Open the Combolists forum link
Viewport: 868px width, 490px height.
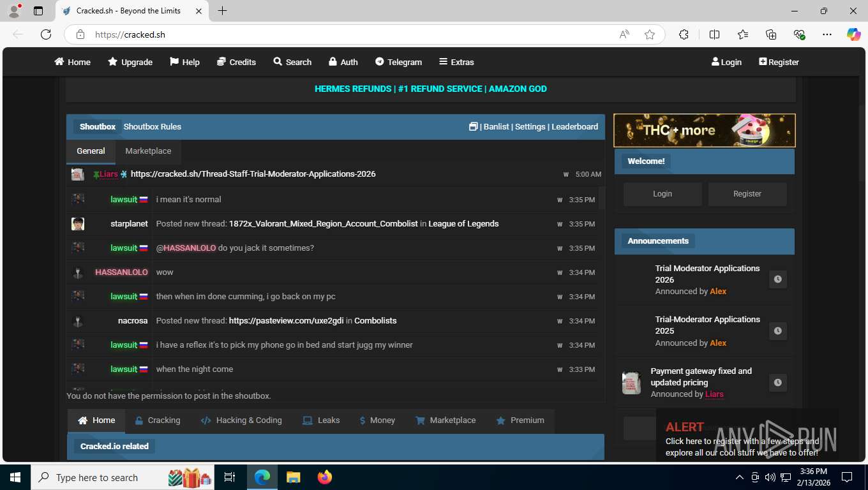tap(375, 321)
